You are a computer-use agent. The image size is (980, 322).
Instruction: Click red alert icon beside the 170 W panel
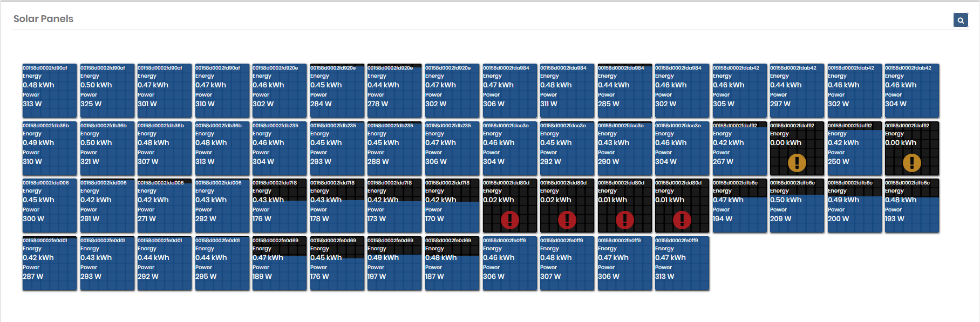tap(509, 220)
